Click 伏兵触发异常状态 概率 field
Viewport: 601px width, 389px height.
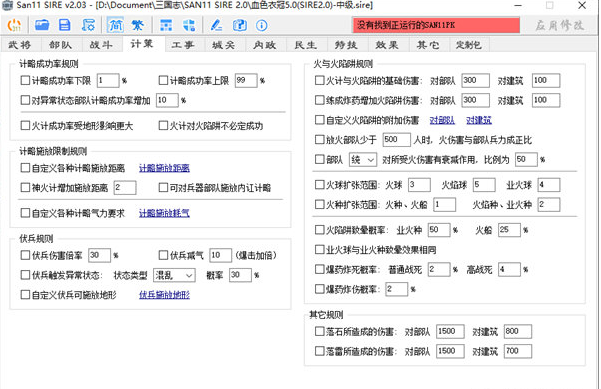pyautogui.click(x=240, y=275)
